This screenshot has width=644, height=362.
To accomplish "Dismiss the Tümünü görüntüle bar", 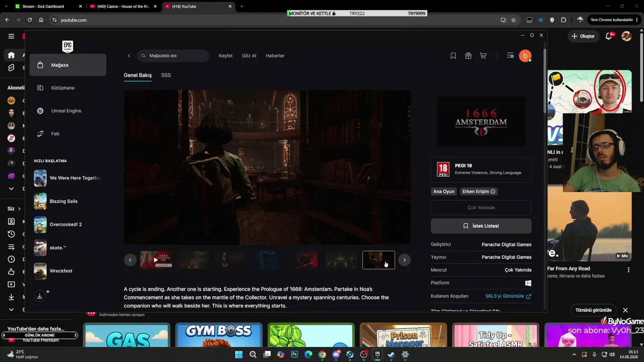I will [x=625, y=310].
